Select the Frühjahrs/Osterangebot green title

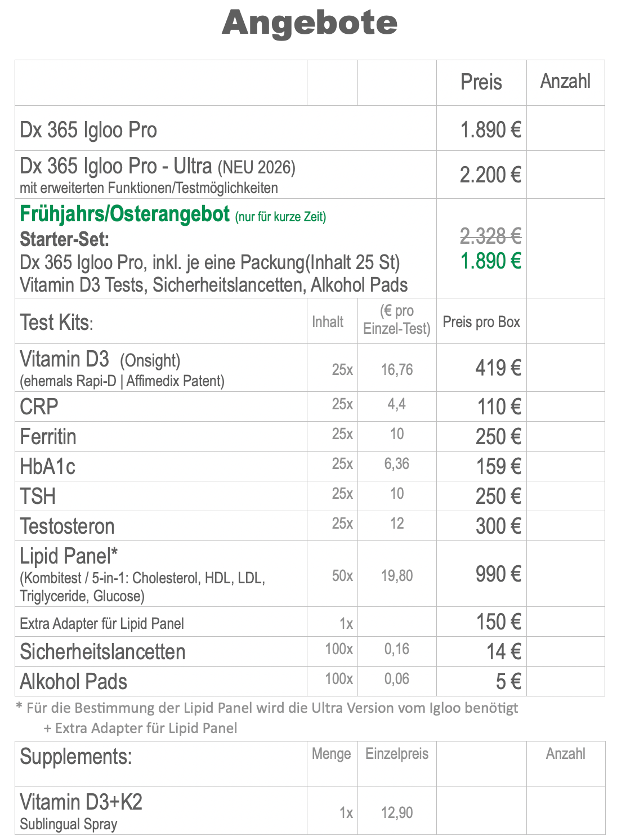click(x=124, y=215)
